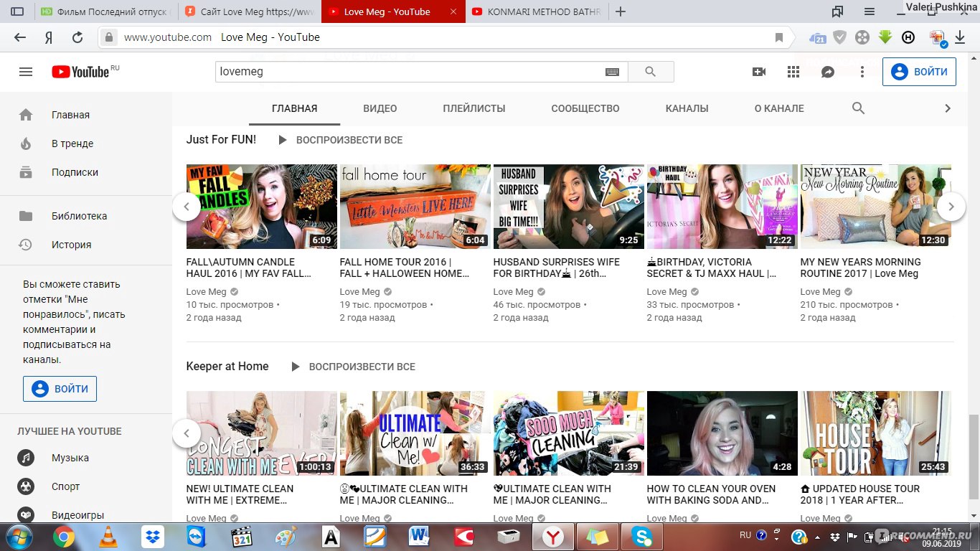This screenshot has width=980, height=551.
Task: Search within the Love Meg channel
Action: [858, 108]
